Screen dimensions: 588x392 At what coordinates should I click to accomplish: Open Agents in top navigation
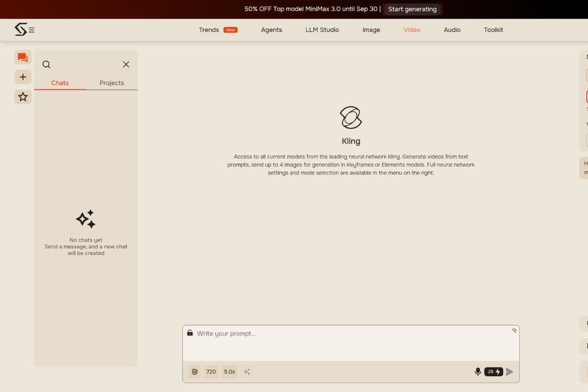click(x=271, y=30)
